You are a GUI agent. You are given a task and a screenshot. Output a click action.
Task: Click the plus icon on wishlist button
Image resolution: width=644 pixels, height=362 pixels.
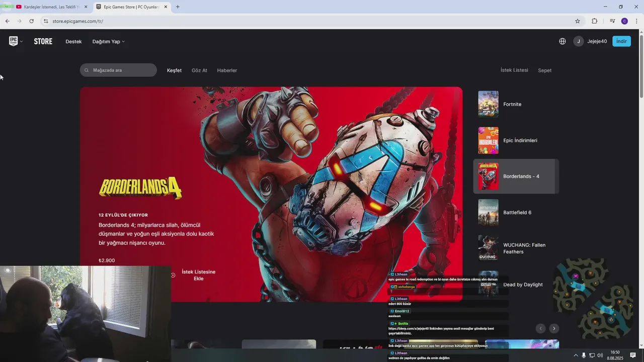click(x=173, y=275)
